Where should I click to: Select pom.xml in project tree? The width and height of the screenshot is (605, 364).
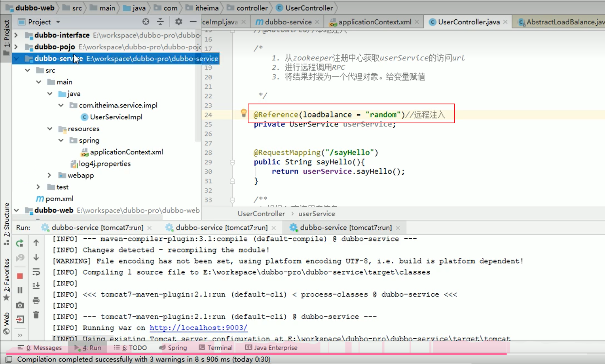(55, 199)
